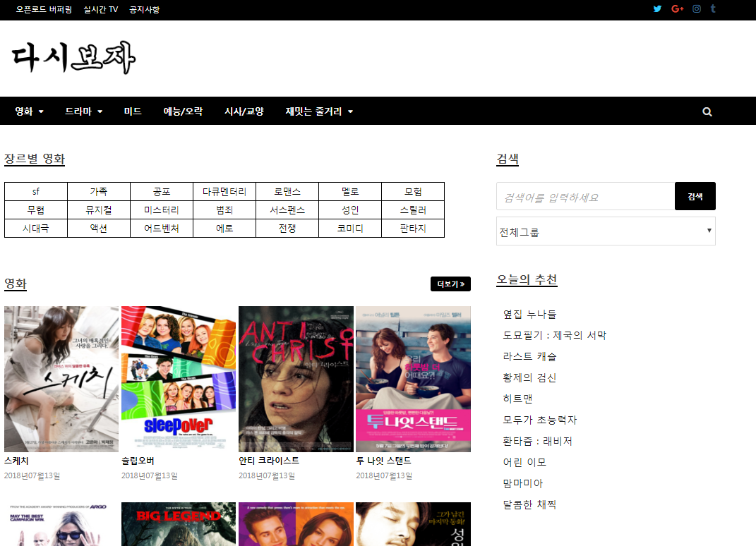This screenshot has width=756, height=546.
Task: Open recommended title 달콤한 채찍
Action: 529,504
